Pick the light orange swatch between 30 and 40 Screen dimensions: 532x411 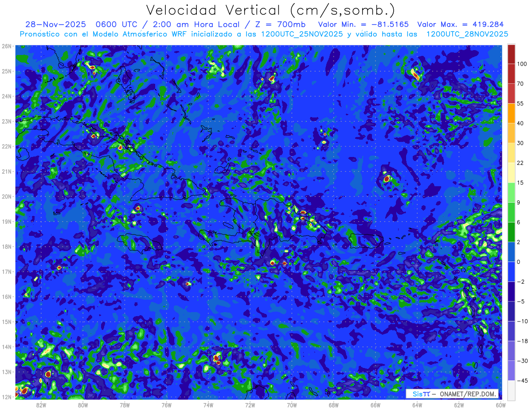pos(511,133)
